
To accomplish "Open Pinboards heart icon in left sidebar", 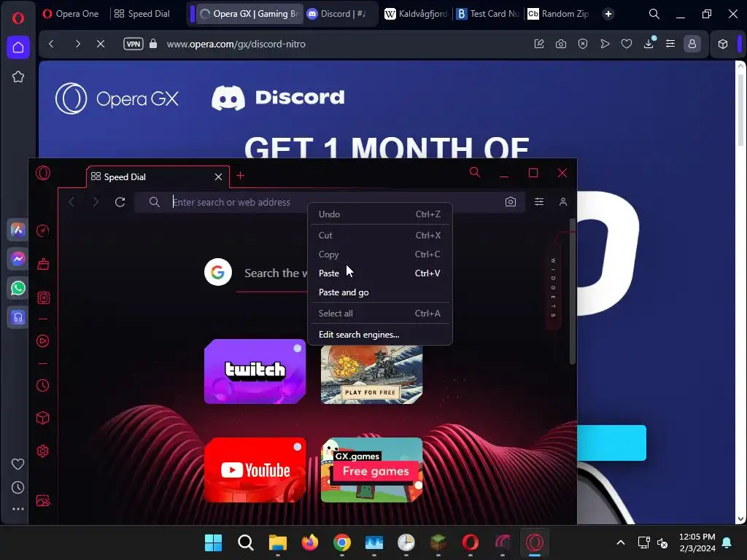I will pyautogui.click(x=18, y=464).
